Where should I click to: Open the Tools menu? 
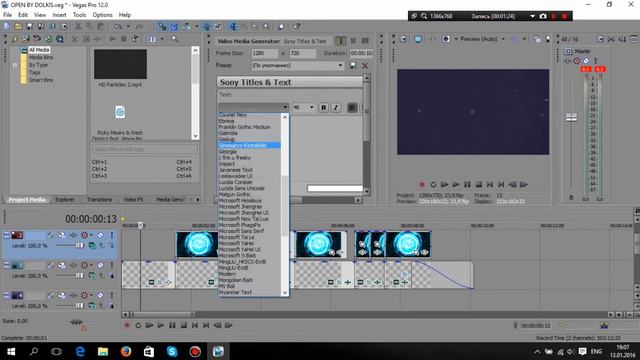[x=79, y=15]
